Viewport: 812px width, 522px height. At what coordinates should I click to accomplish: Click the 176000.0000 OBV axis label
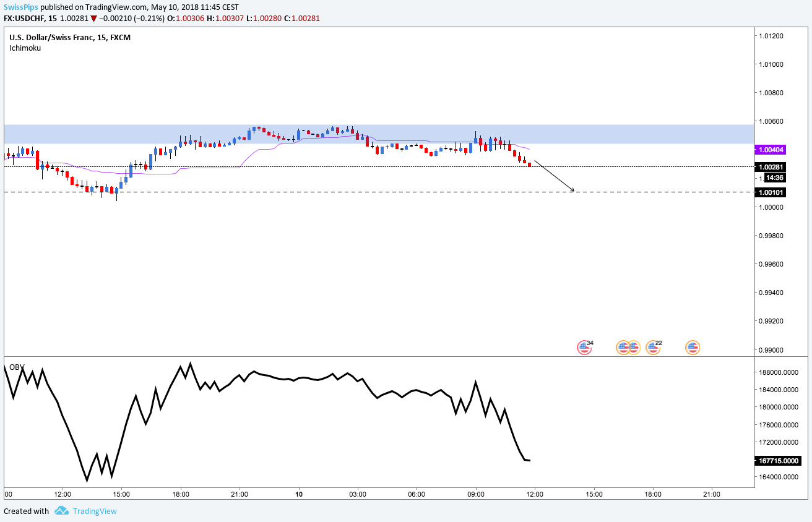tap(780, 425)
